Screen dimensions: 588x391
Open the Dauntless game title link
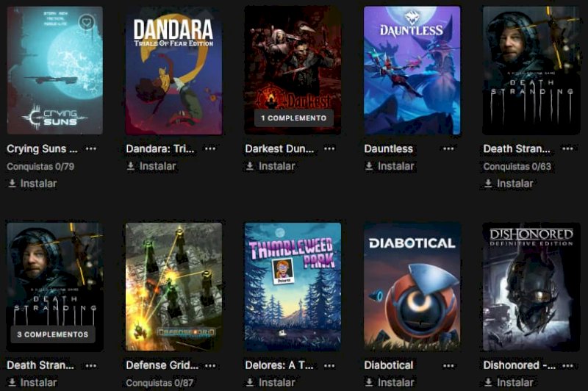point(389,148)
